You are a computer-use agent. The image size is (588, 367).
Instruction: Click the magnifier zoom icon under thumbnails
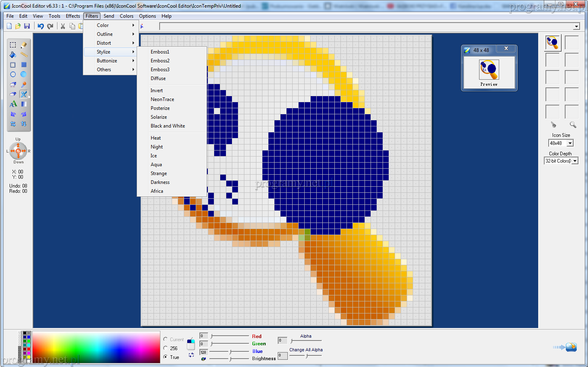pos(573,125)
